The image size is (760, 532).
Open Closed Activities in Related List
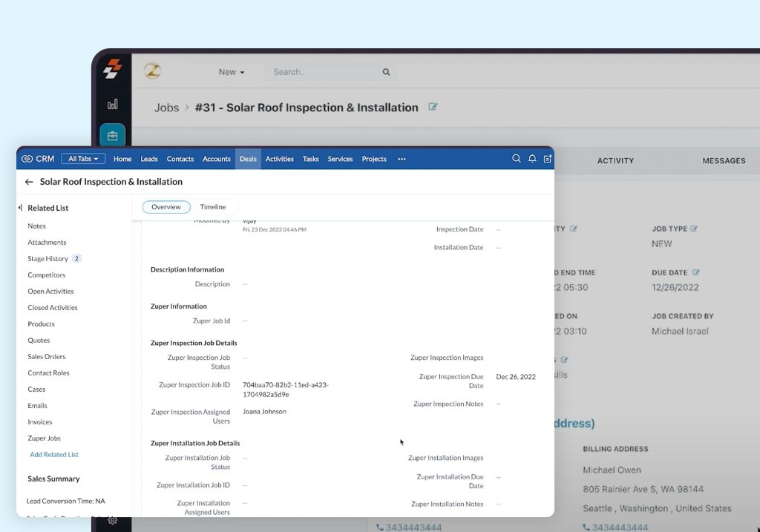53,308
